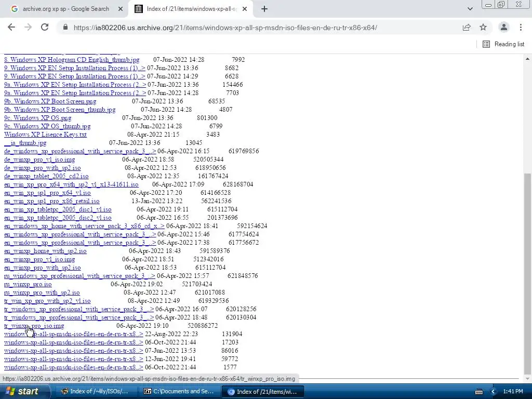Screen dimensions: 532x399
Task: Download ru_winxp_pro.iso
Action: point(28,284)
